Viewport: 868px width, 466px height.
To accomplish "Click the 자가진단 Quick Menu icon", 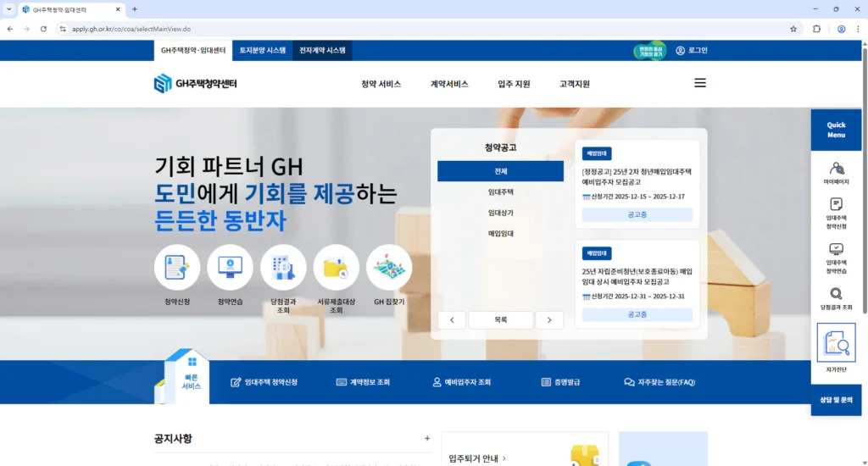I will 836,344.
